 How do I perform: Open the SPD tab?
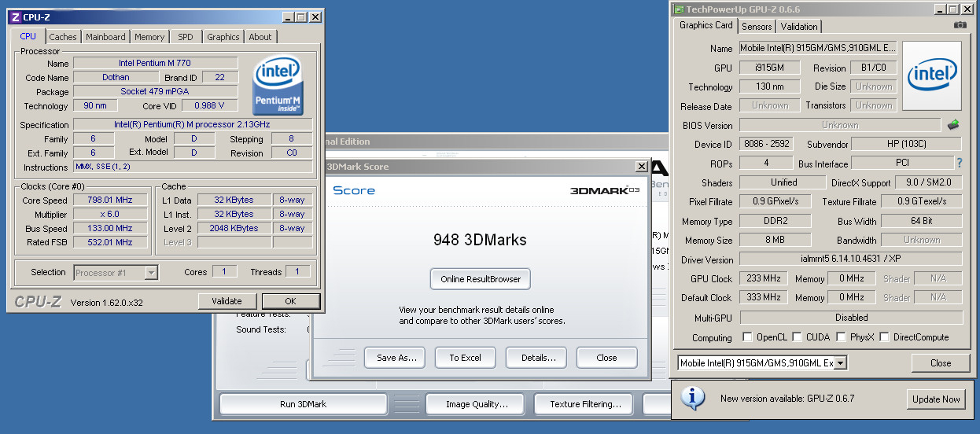tap(185, 37)
